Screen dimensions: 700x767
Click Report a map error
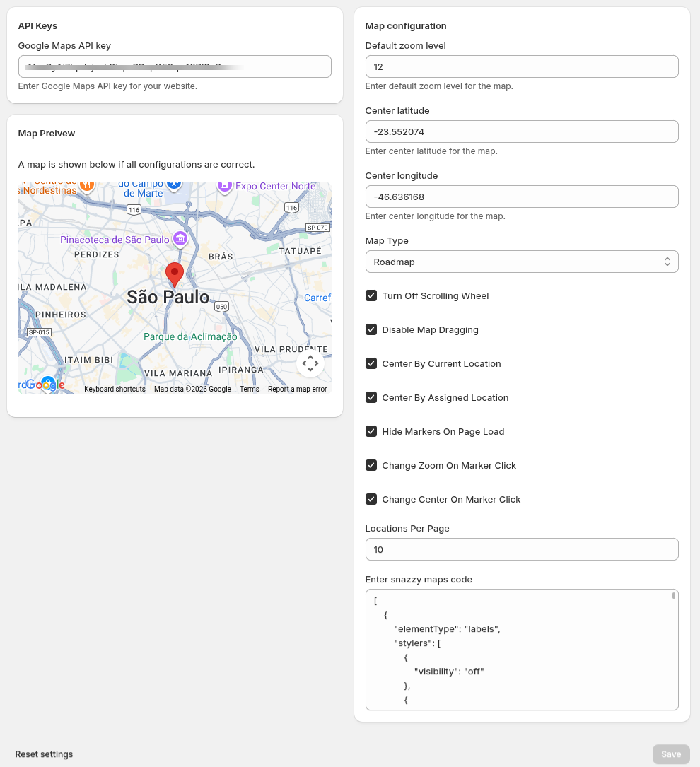click(297, 389)
